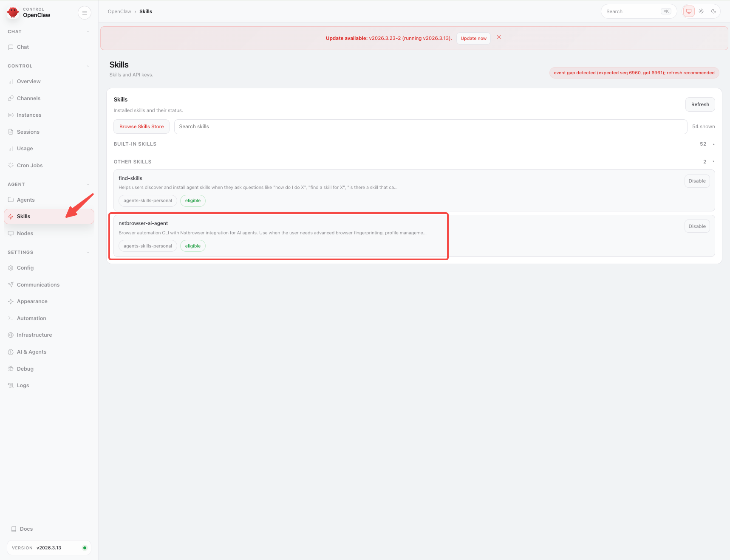730x560 pixels.
Task: Disable the nstbrowser-ai-agent skill
Action: 697,226
